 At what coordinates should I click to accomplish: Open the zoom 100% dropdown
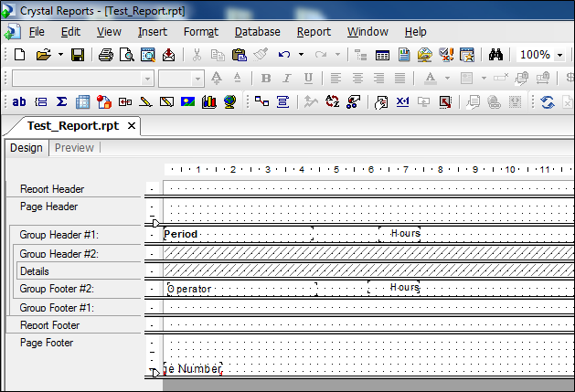[560, 56]
